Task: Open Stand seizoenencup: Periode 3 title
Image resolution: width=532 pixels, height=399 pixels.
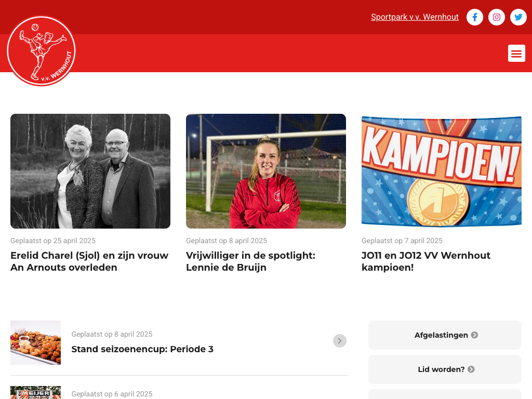Action: point(142,349)
